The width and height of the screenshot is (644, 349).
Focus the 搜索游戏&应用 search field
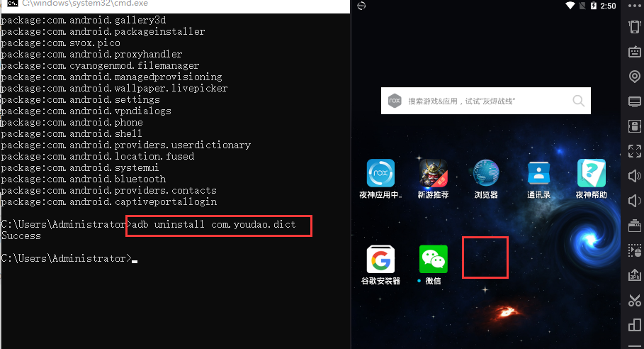pyautogui.click(x=486, y=101)
